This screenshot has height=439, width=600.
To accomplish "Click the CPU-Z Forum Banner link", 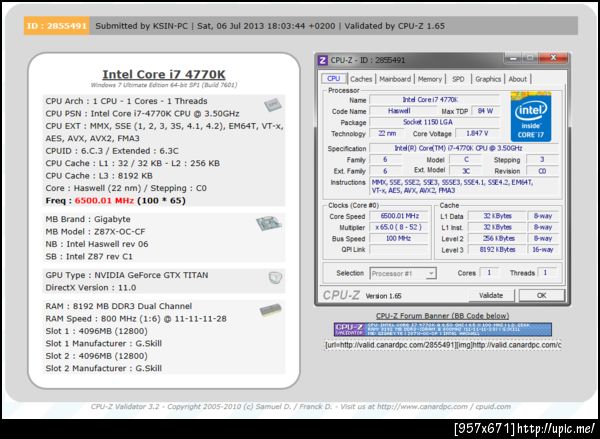I will [442, 316].
